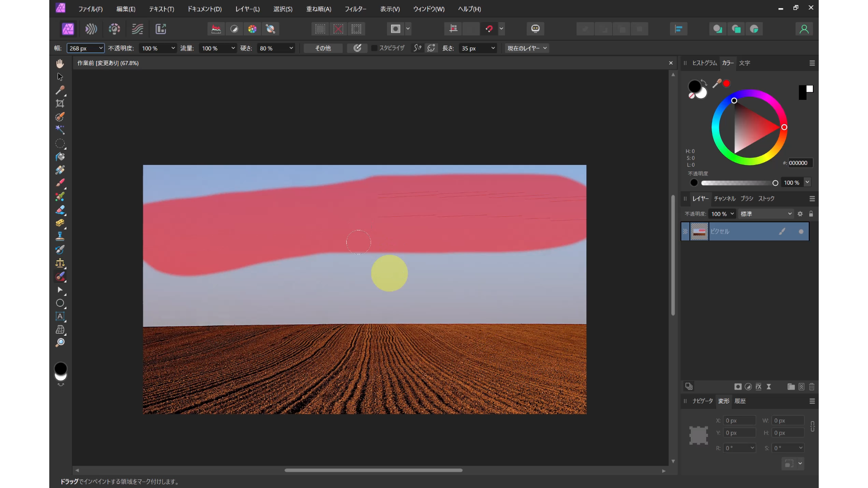Select the Flood Fill tool
Viewport: 868px width, 488px height.
[60, 157]
